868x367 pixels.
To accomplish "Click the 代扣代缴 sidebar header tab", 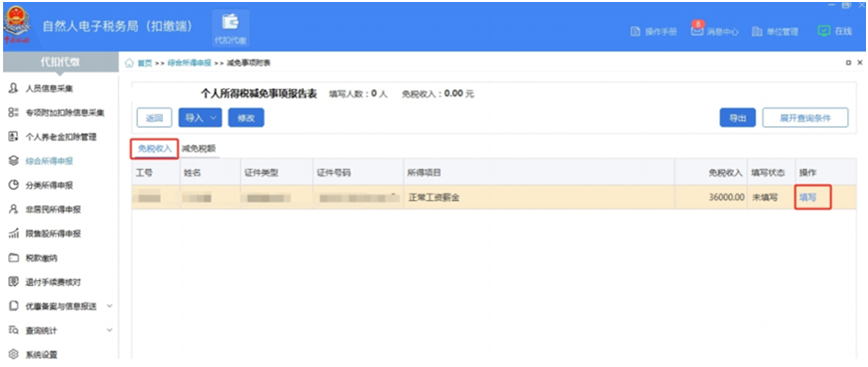I will point(60,63).
